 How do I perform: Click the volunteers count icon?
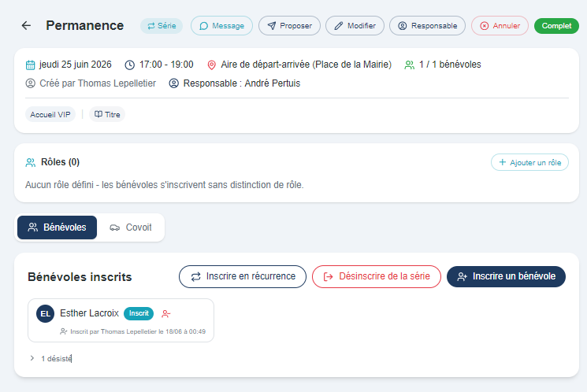[410, 65]
